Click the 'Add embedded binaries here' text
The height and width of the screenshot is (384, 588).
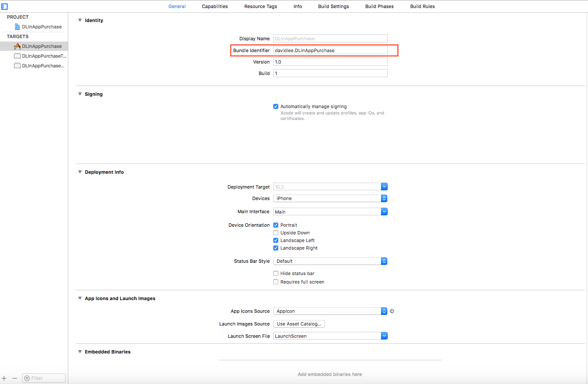[x=330, y=374]
